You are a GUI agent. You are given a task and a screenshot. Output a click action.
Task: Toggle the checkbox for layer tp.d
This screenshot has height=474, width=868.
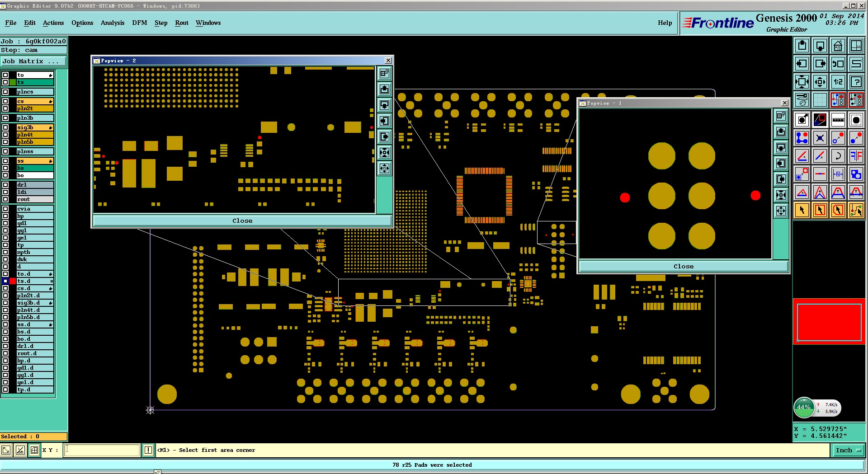pos(5,390)
